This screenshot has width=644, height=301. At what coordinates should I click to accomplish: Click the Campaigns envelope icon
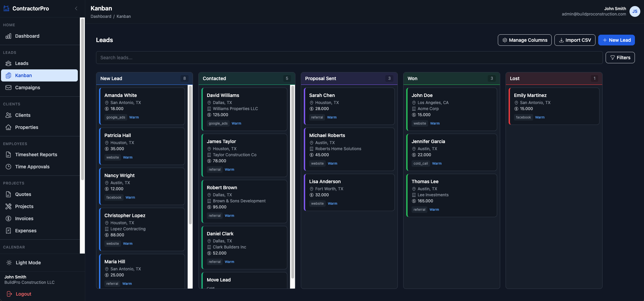tap(8, 88)
